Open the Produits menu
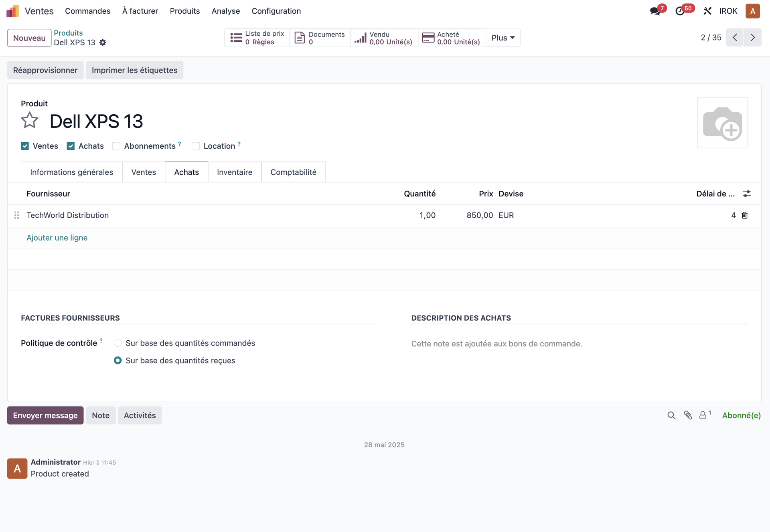The image size is (770, 532). pos(185,11)
